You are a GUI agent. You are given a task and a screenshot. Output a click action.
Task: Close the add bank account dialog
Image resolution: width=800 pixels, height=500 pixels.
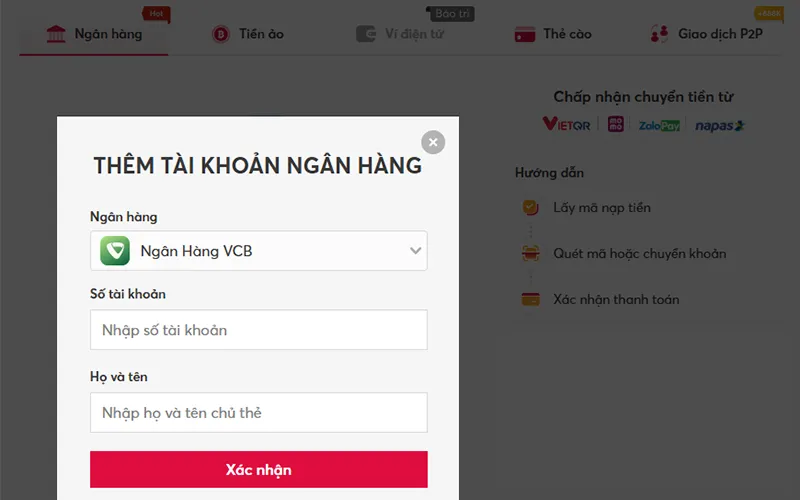coord(433,142)
